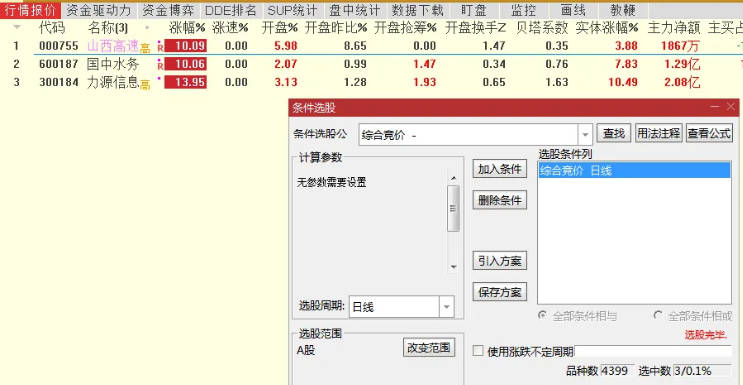Click the 10.09 gain cell
Viewport: 743px width, 385px height.
[185, 46]
